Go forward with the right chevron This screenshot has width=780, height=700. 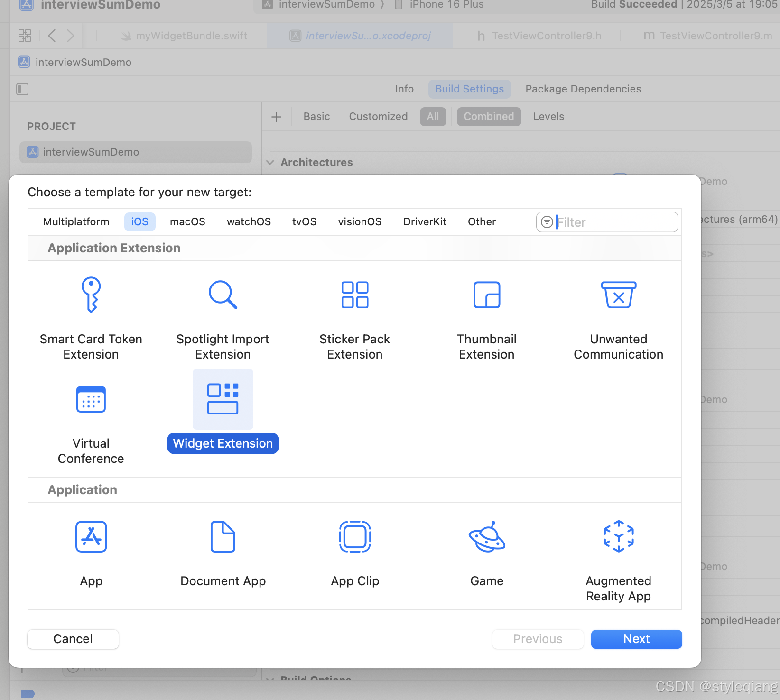[x=70, y=36]
